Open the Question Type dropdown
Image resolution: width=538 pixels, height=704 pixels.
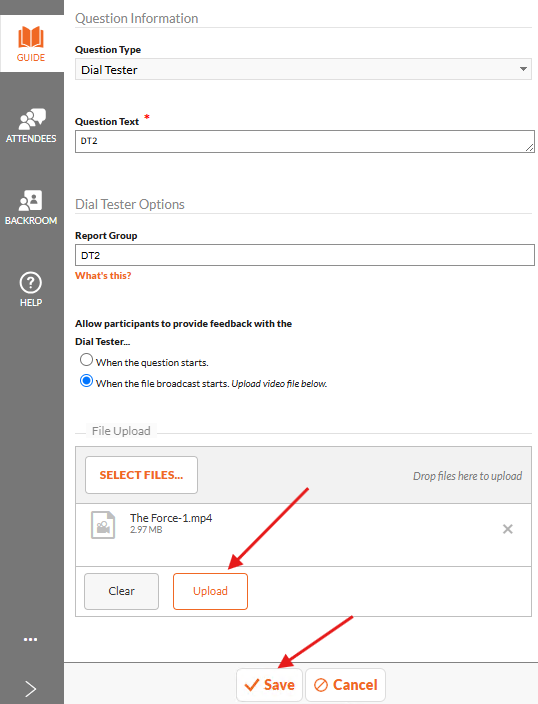click(303, 70)
